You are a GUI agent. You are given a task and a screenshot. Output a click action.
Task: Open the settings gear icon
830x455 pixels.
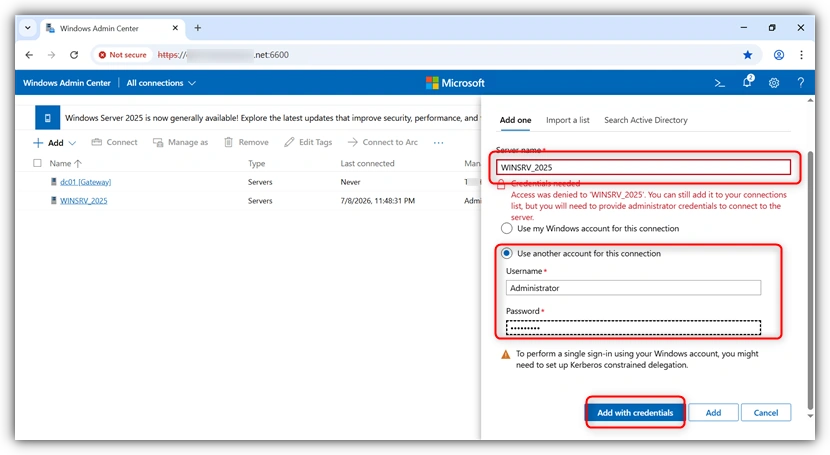tap(774, 83)
